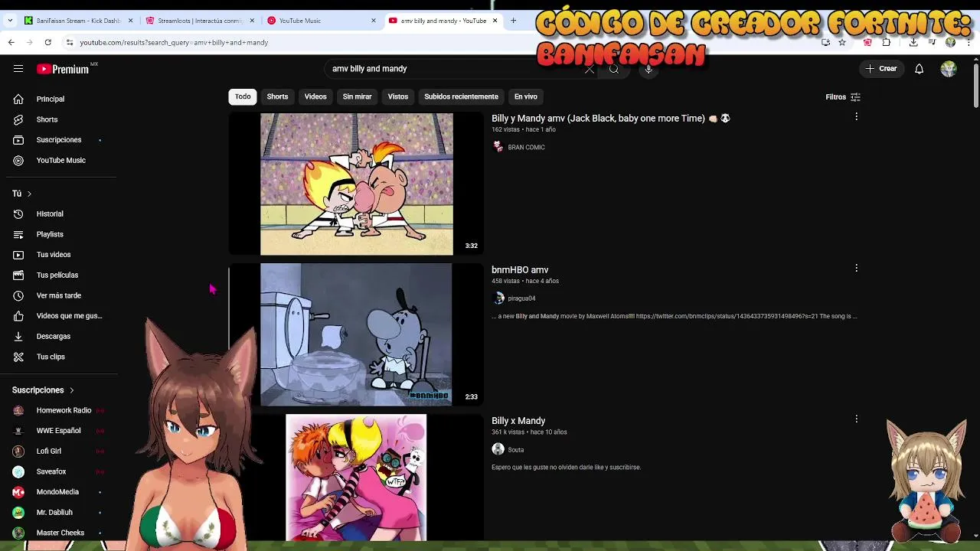
Task: Click the Crear button
Action: pyautogui.click(x=881, y=69)
